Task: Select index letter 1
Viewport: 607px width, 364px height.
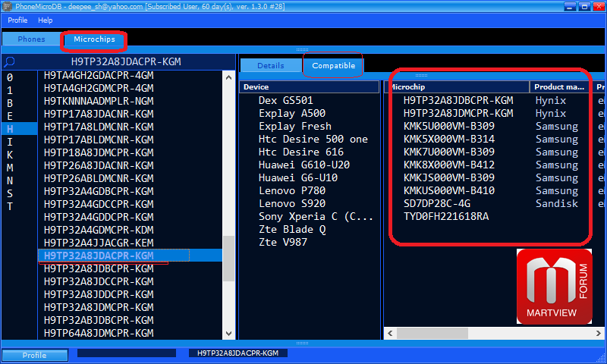Action: (x=10, y=90)
